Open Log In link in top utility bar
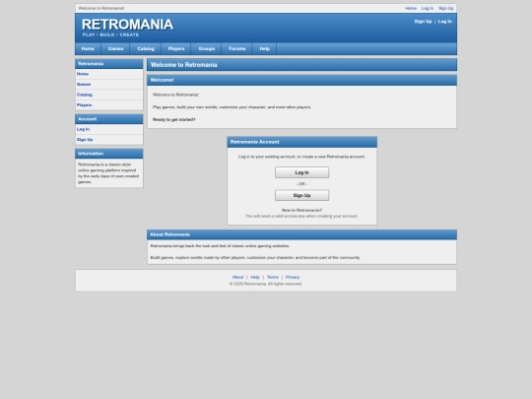 click(428, 8)
